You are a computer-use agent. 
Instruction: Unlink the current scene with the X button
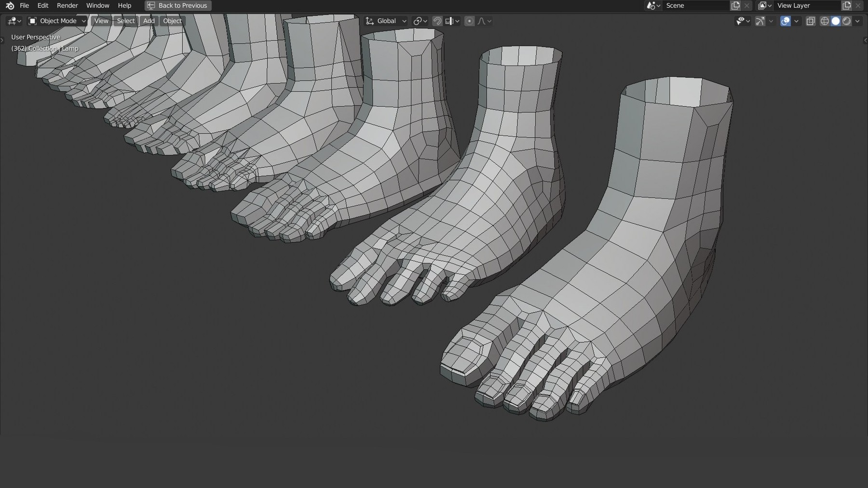point(747,5)
